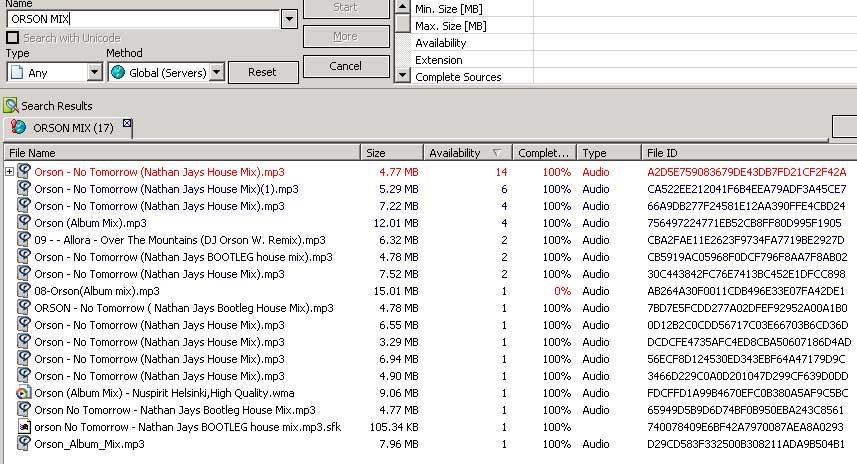Click File ID D29CD583F332500B308211ADA9B504B1
857x464 pixels.
tap(746, 444)
